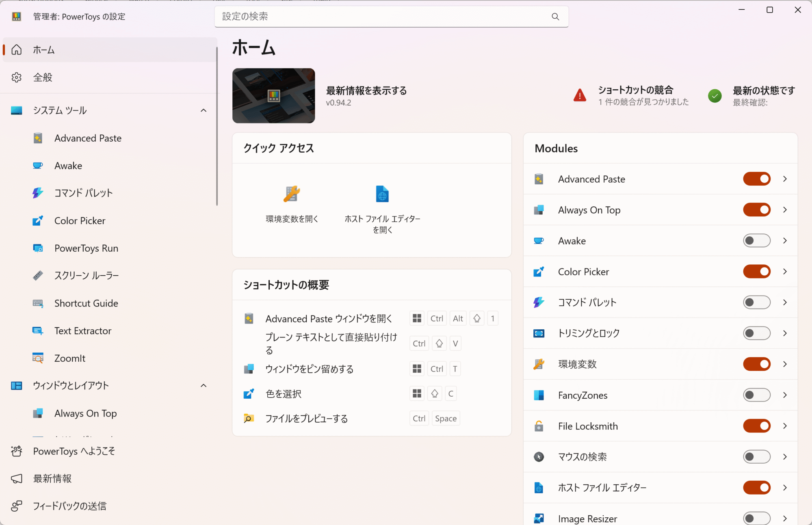Select the Advanced Paste icon in the sidebar

pyautogui.click(x=38, y=138)
